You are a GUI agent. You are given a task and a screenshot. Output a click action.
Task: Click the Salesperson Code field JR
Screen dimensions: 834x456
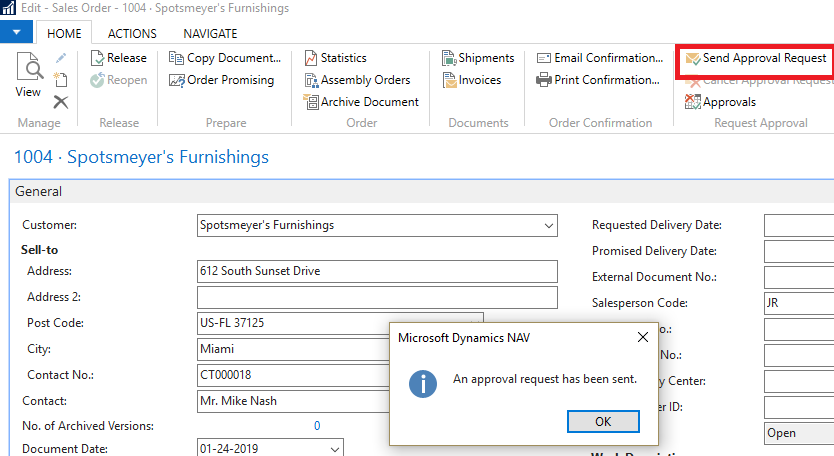point(799,303)
